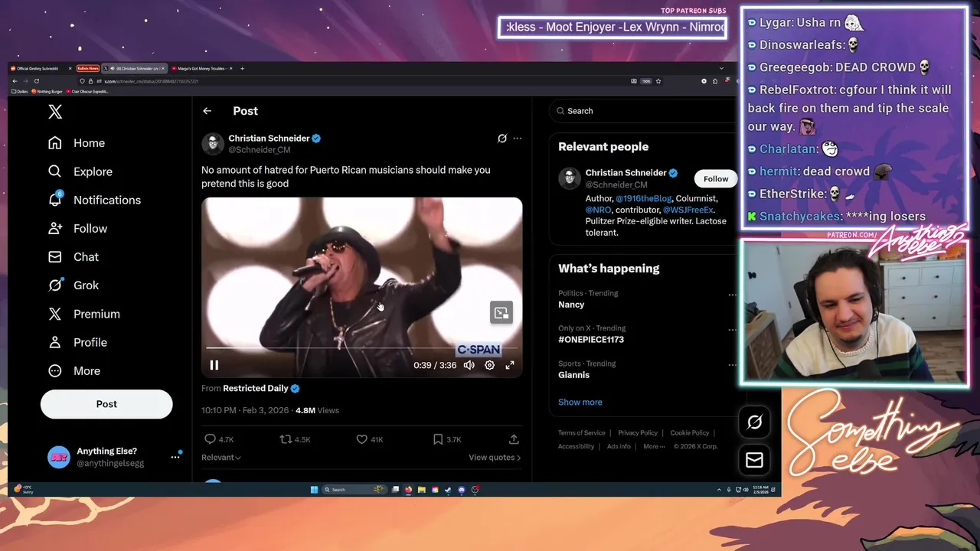Open the Nancy trending topic
Viewport: 980px width, 551px height.
pos(571,305)
